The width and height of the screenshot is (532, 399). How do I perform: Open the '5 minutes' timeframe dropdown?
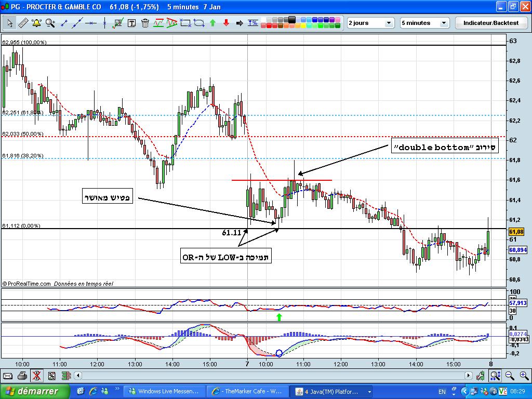[x=424, y=23]
